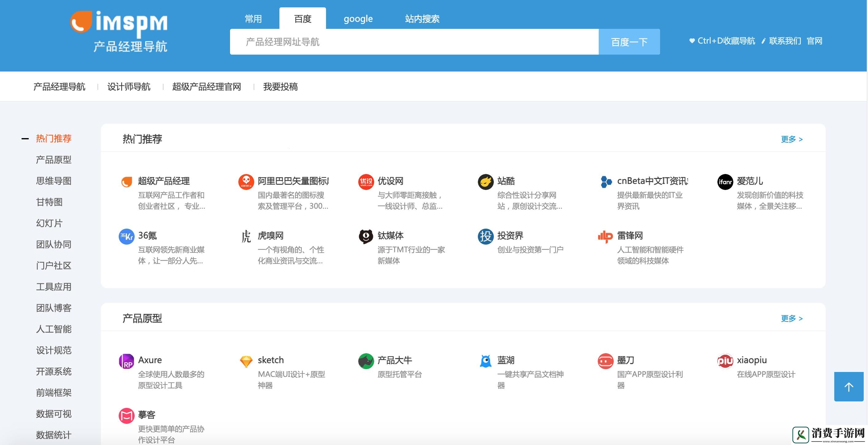Jump to 人工智能 in the sidebar

point(54,329)
